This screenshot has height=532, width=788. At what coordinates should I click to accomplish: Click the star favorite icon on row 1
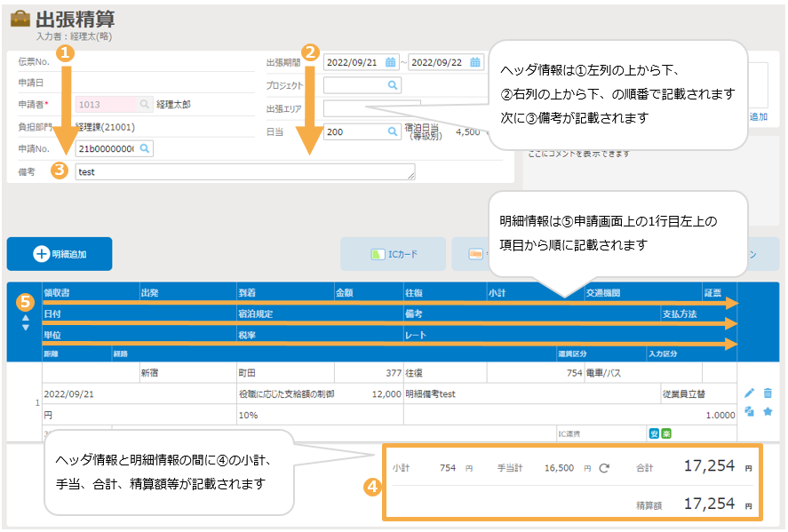coord(768,410)
